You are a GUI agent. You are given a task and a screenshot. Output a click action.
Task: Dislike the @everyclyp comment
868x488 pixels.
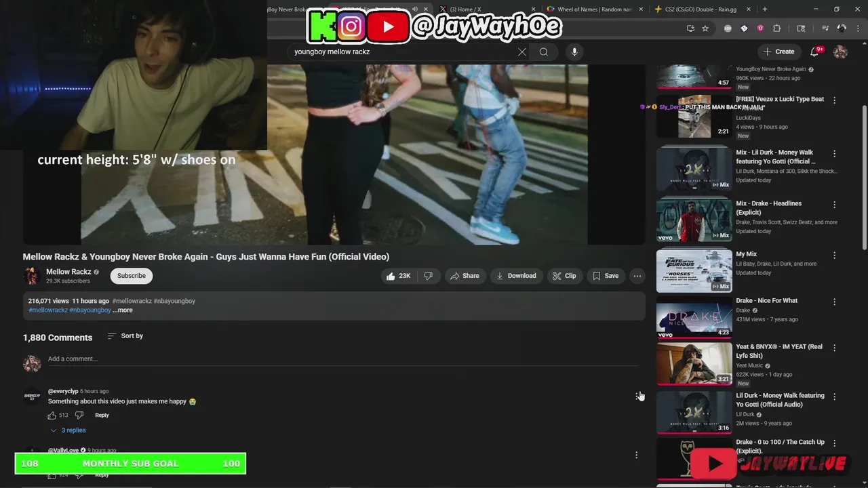[x=79, y=415]
